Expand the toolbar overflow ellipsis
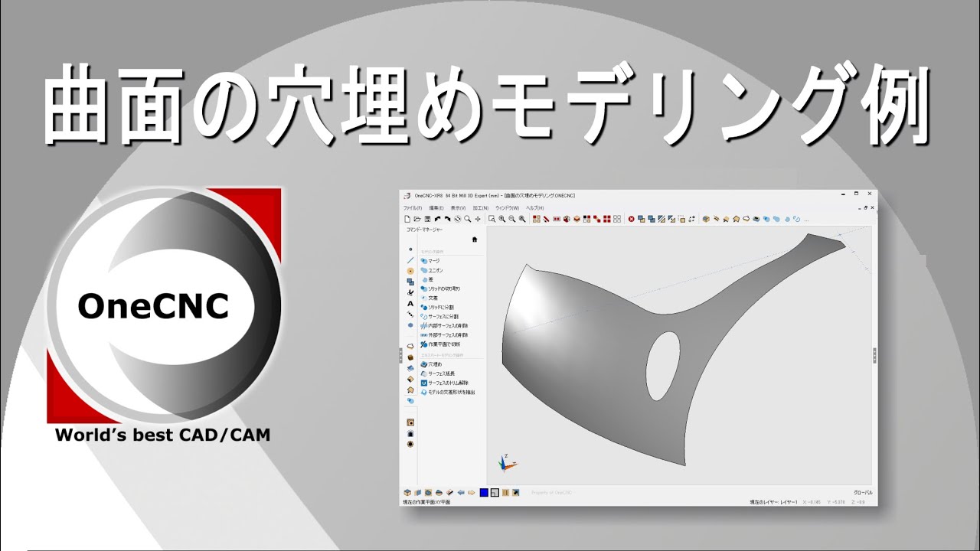Screen dimensions: 980x551 click(x=806, y=220)
